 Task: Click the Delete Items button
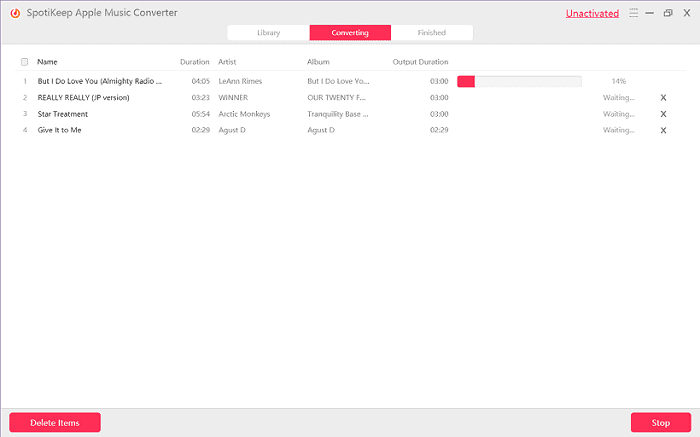(x=55, y=422)
